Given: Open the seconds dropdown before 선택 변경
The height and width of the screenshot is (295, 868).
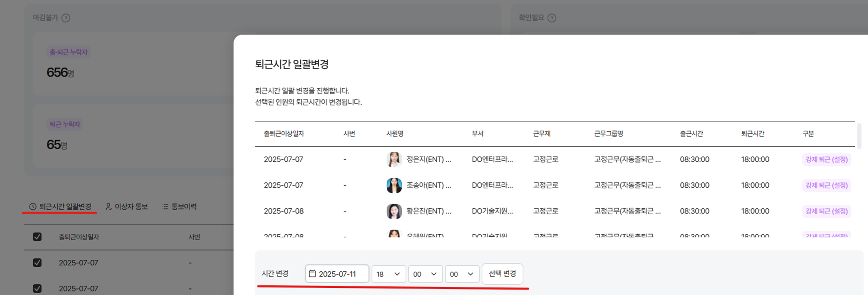Looking at the screenshot, I should (462, 274).
